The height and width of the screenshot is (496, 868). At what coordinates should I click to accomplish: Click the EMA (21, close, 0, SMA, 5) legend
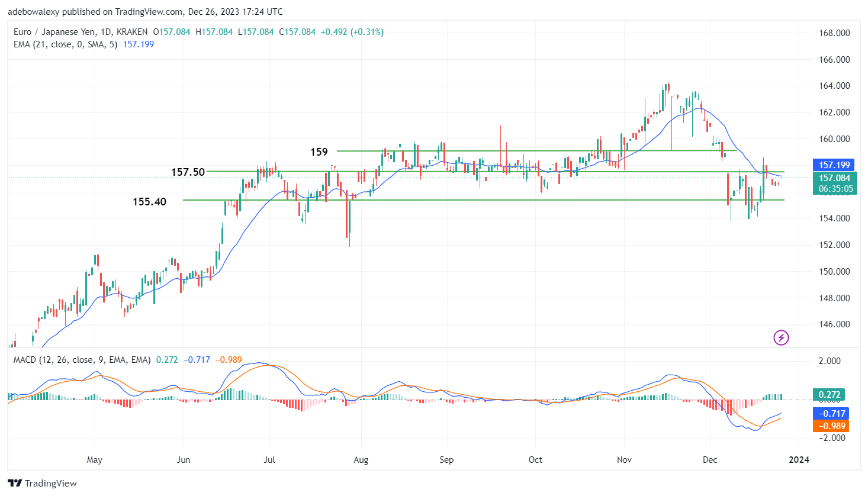(x=65, y=44)
